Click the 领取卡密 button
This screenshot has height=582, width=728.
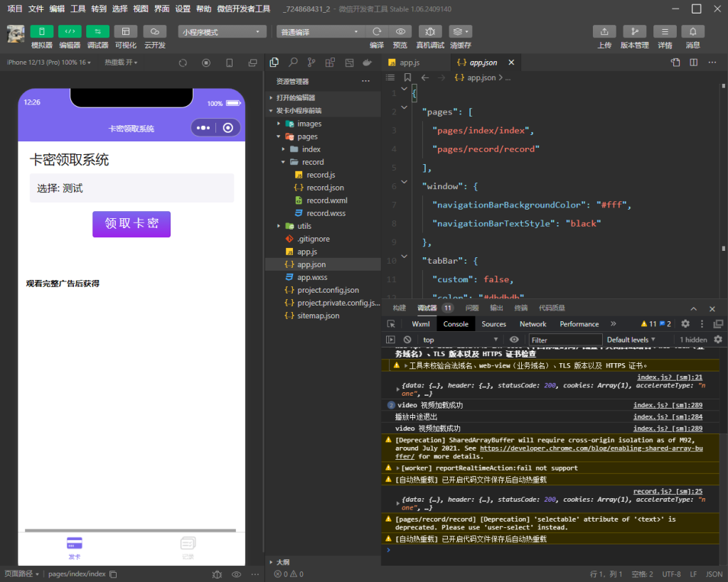(x=132, y=224)
